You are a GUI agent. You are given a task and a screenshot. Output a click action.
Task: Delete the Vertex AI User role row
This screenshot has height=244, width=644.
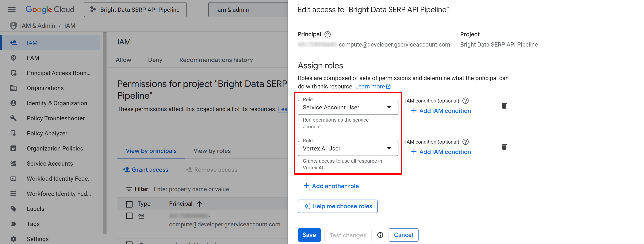pyautogui.click(x=504, y=147)
